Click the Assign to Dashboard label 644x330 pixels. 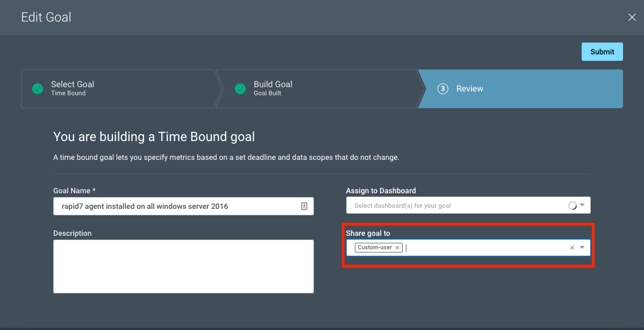(381, 191)
